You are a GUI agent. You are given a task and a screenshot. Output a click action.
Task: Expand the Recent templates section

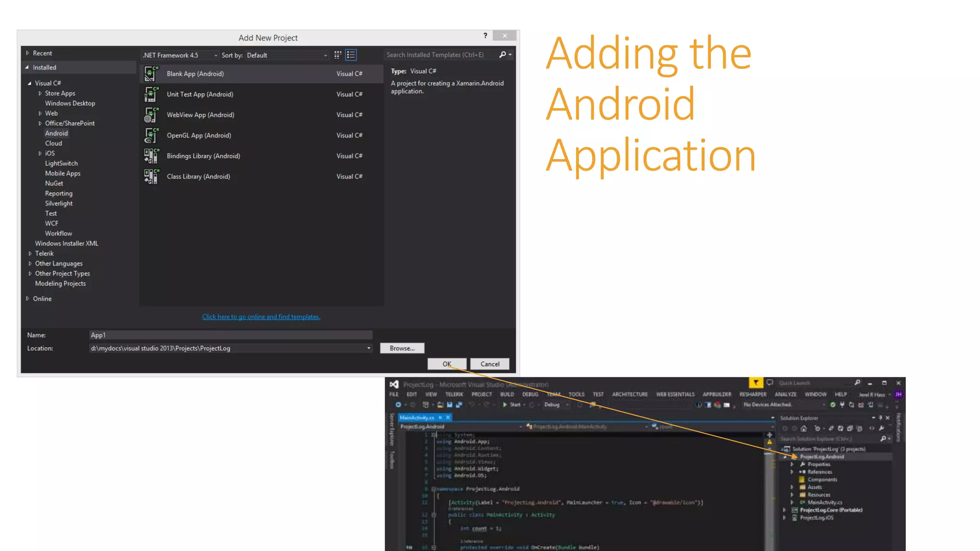pos(27,53)
